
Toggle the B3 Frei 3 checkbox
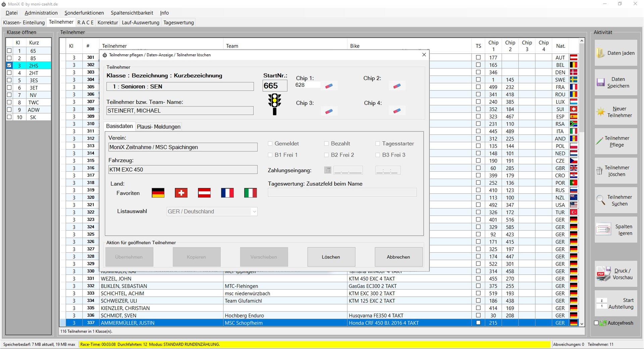pyautogui.click(x=378, y=155)
